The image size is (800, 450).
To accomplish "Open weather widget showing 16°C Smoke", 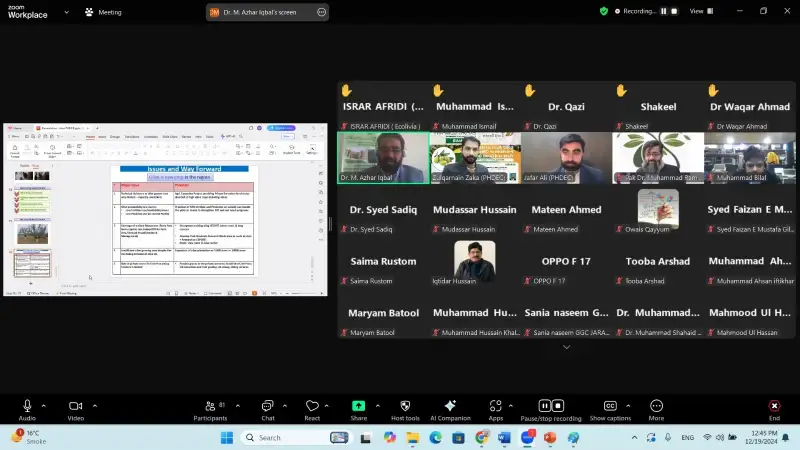I will point(30,437).
